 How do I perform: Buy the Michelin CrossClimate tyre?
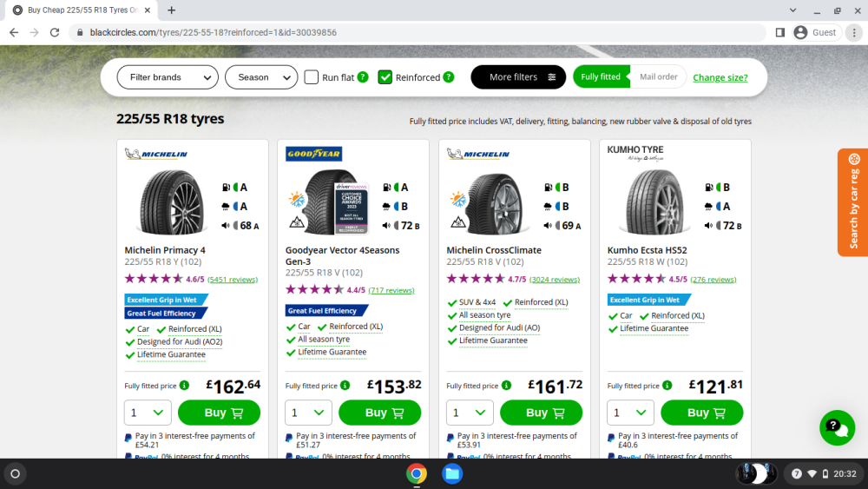541,413
